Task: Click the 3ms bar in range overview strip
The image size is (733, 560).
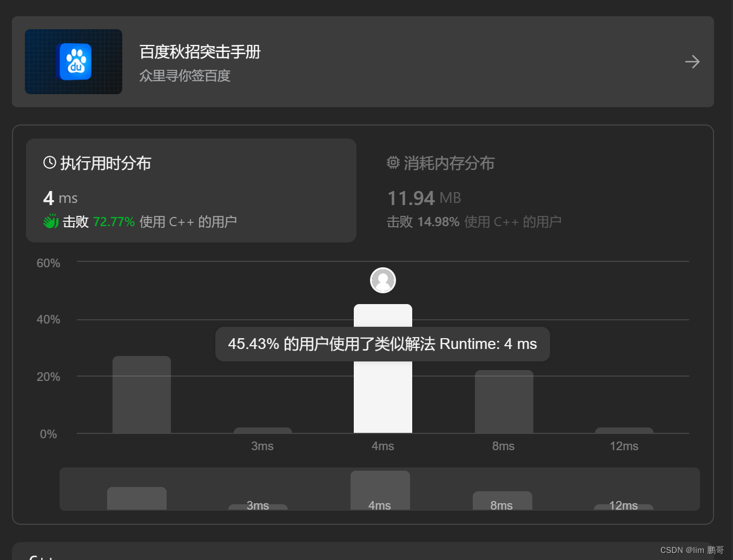Action: coord(258,507)
